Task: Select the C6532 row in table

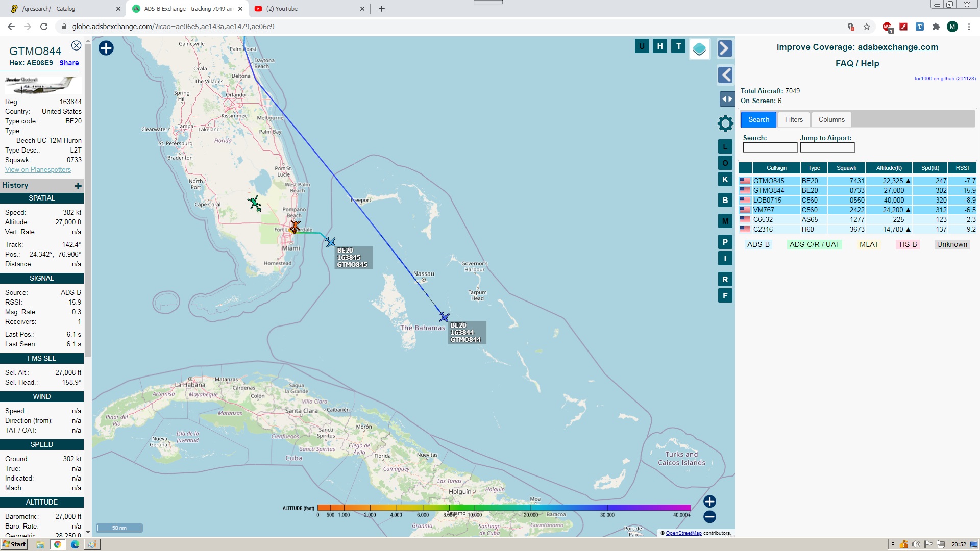Action: tap(857, 219)
